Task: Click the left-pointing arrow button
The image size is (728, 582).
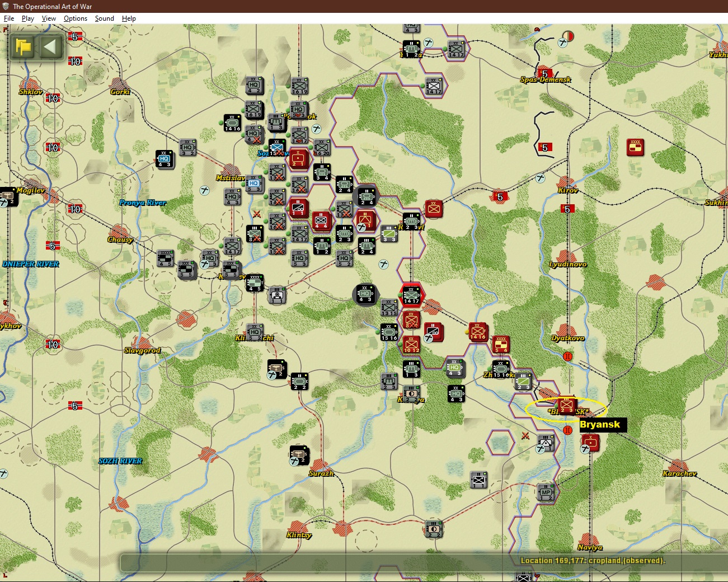Action: (x=50, y=46)
